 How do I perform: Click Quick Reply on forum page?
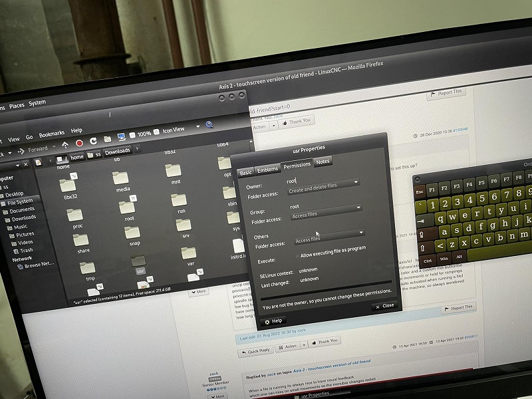pos(255,351)
